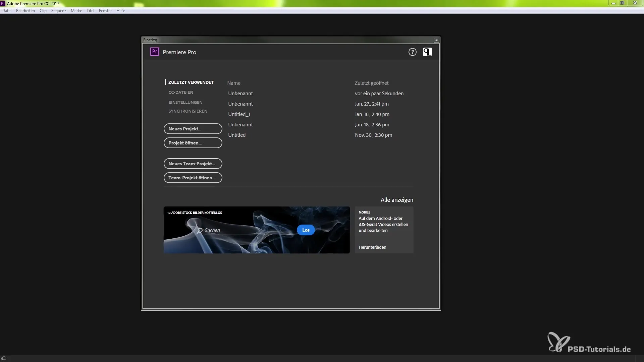
Task: Open the Clip menu
Action: 43,11
